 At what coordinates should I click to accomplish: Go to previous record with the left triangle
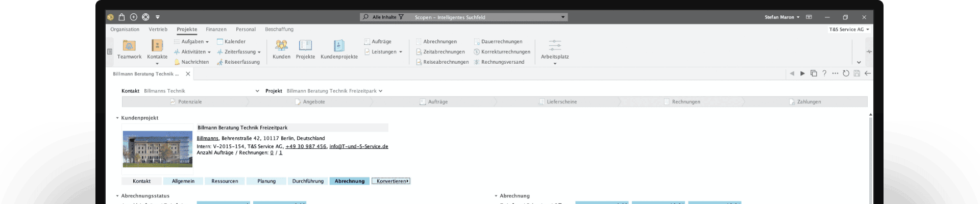click(x=792, y=73)
